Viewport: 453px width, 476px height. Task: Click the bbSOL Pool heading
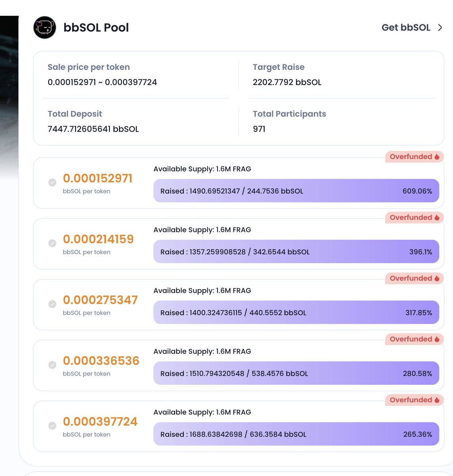tap(96, 27)
